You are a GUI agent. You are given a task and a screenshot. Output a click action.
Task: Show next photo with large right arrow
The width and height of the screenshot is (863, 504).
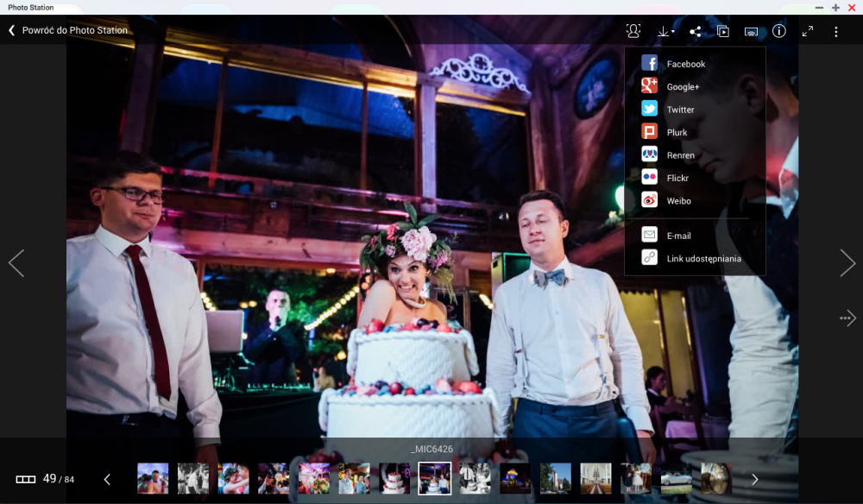pyautogui.click(x=847, y=263)
